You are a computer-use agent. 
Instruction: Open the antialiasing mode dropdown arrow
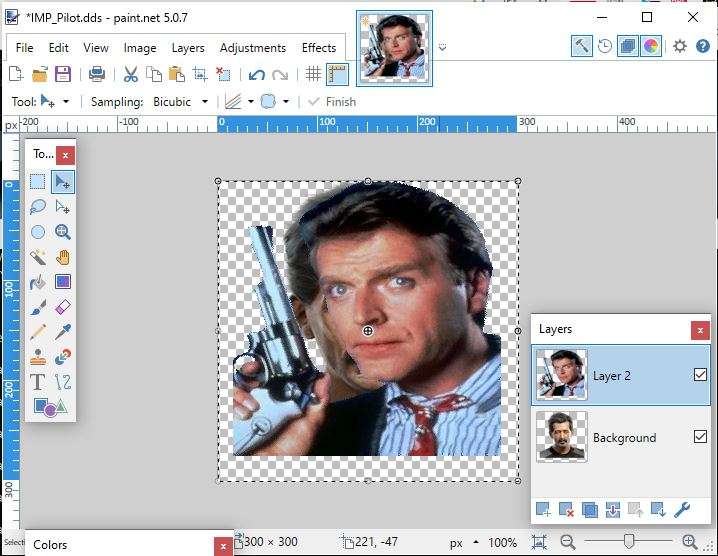coord(251,102)
